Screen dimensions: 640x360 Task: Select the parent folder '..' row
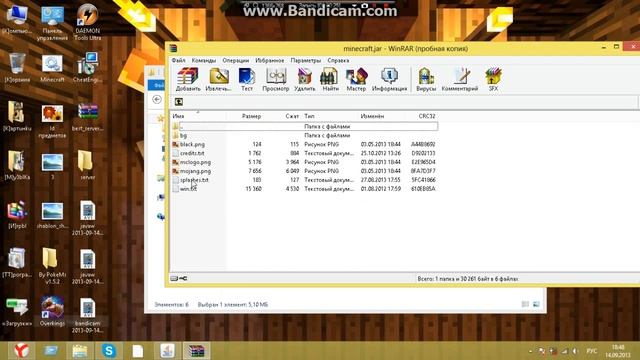[x=304, y=127]
